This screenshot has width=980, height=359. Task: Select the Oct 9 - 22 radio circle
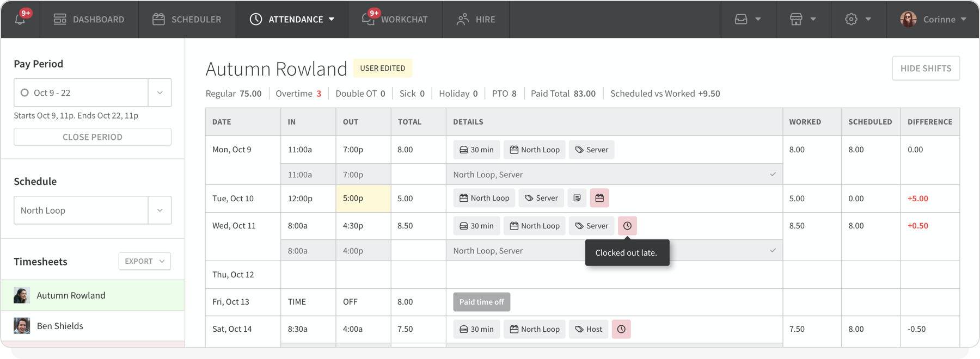point(24,93)
